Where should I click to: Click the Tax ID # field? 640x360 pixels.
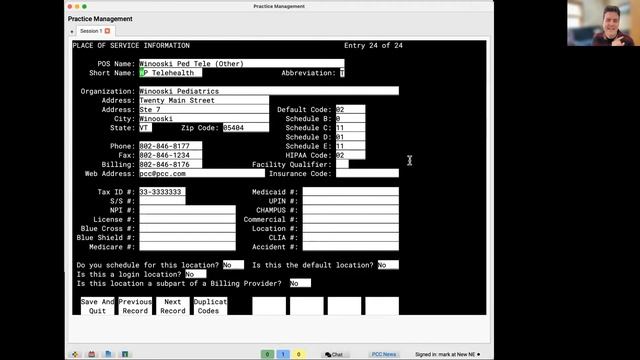tap(162, 192)
